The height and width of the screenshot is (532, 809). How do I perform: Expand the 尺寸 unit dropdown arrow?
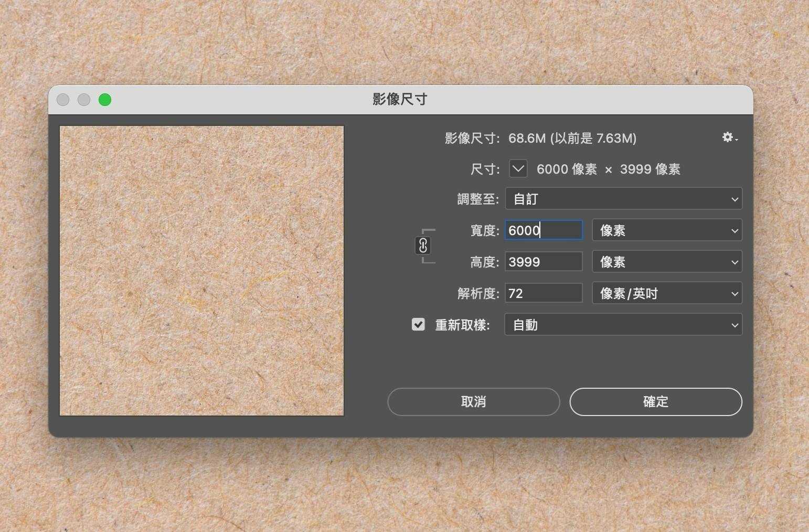tap(518, 169)
